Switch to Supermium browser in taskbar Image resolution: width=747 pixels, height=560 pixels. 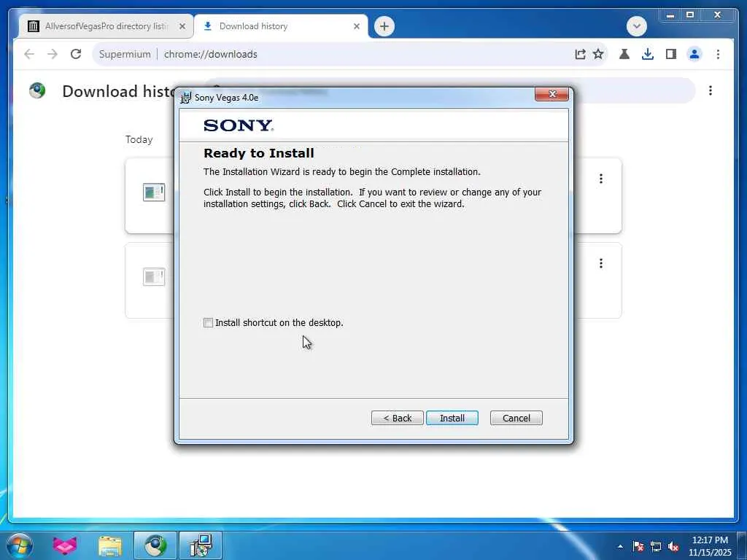point(155,545)
